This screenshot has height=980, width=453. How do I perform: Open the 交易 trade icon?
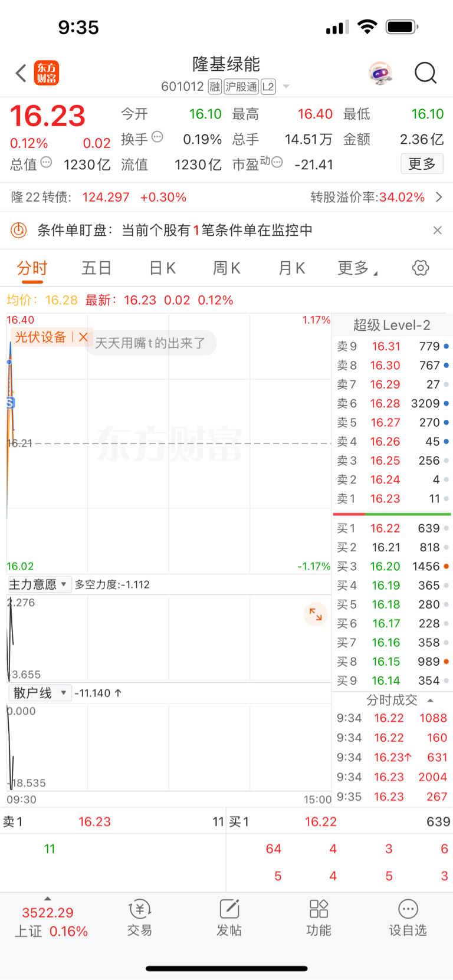coord(140,917)
